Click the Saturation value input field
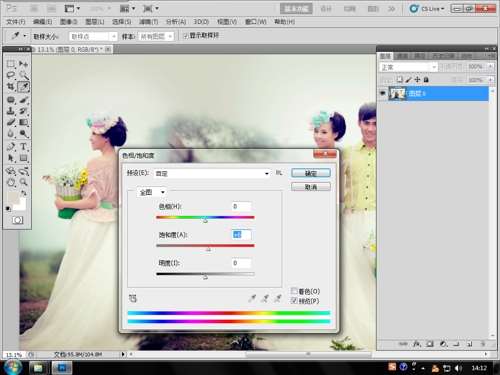 [241, 235]
